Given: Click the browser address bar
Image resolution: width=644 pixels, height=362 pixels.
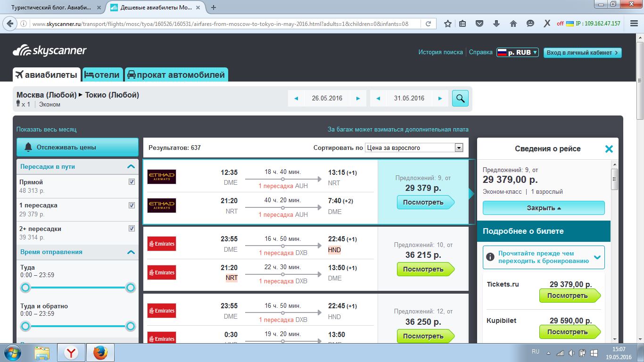Looking at the screenshot, I should [x=220, y=24].
